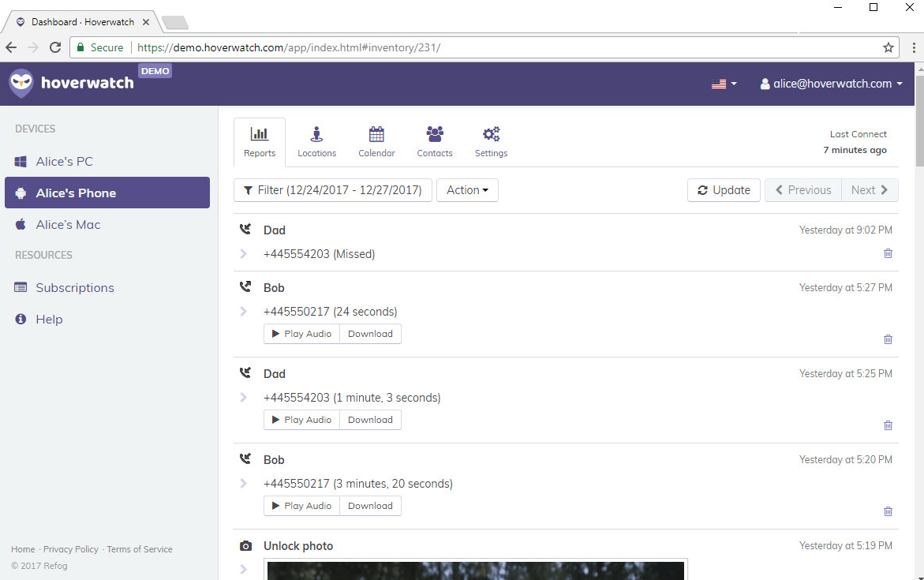Switch to the Locations tab
924x580 pixels.
(316, 143)
